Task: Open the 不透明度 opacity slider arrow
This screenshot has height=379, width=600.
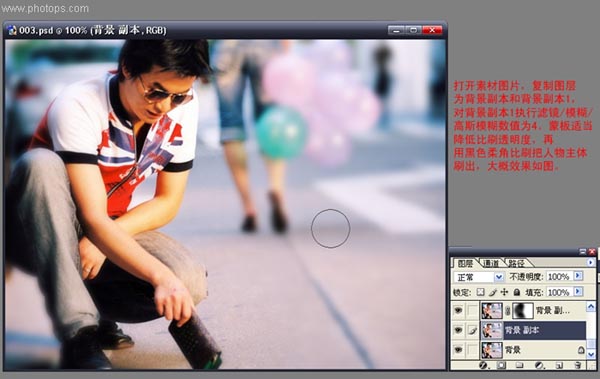Action: pyautogui.click(x=578, y=276)
